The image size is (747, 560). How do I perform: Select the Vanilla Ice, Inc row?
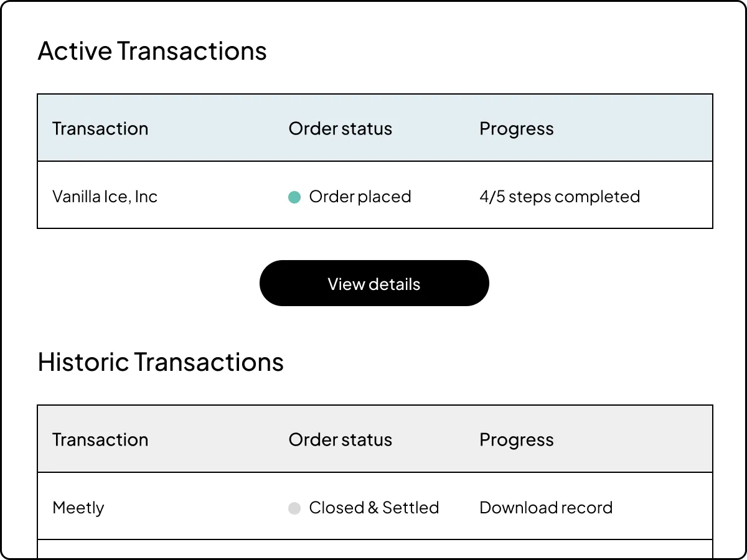coord(374,197)
